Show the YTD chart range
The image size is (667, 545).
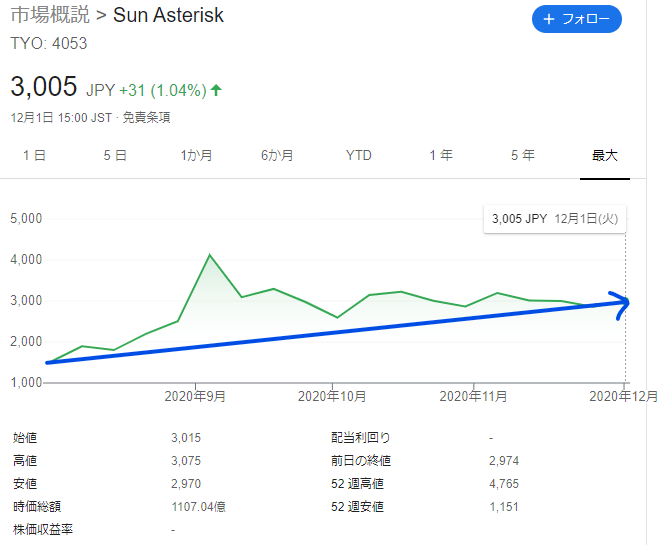[359, 155]
